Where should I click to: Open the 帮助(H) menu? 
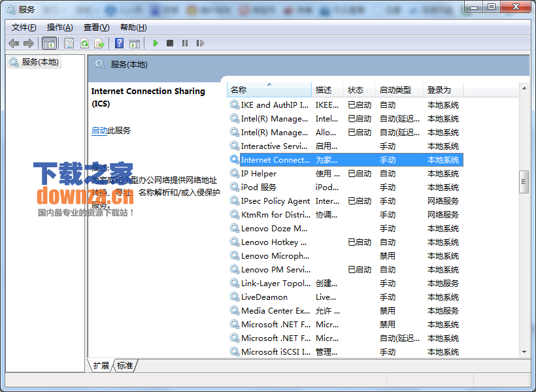[x=133, y=27]
